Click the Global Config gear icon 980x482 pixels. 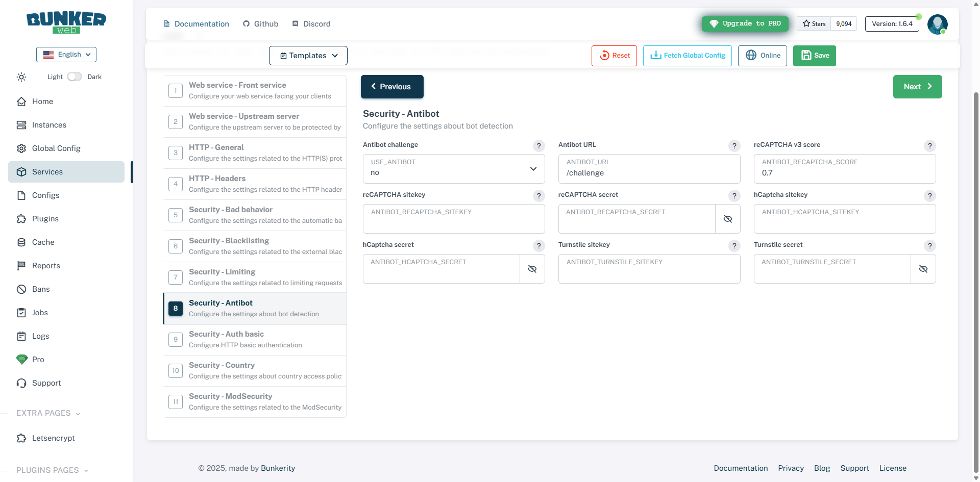[21, 148]
